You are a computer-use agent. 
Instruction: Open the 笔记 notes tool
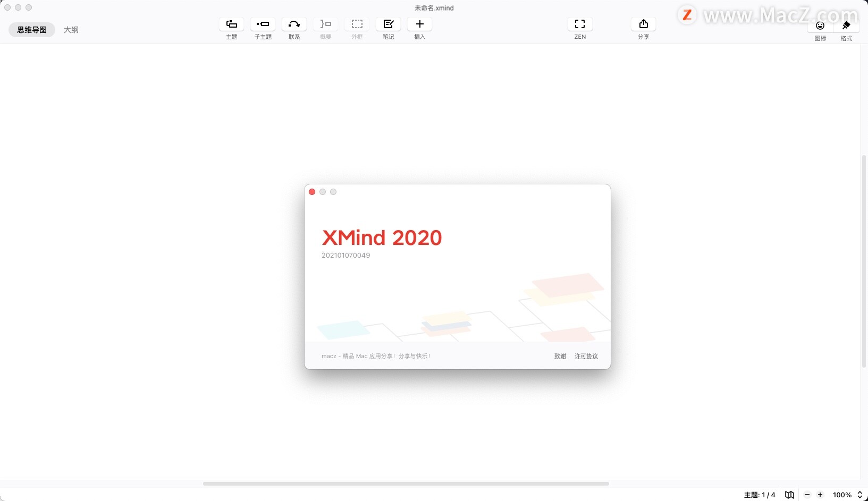point(389,24)
